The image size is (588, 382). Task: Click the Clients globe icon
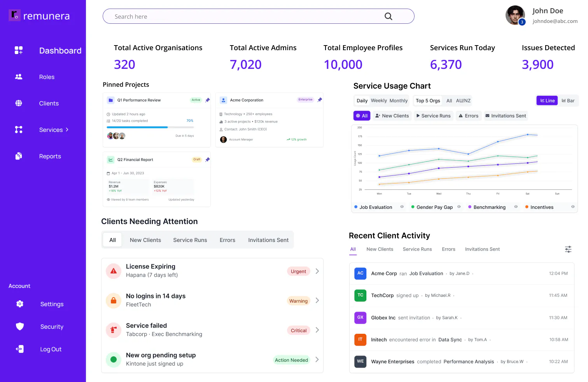[18, 103]
